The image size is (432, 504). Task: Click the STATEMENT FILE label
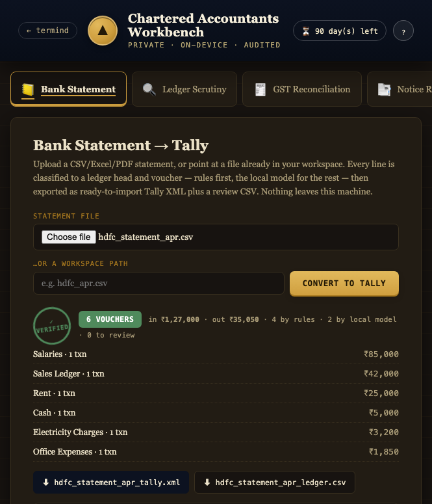point(66,216)
